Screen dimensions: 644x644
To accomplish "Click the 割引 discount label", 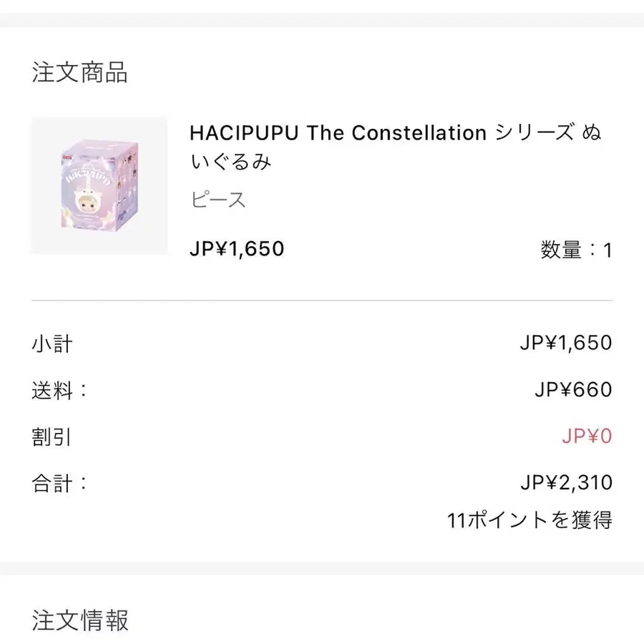I will click(x=52, y=436).
